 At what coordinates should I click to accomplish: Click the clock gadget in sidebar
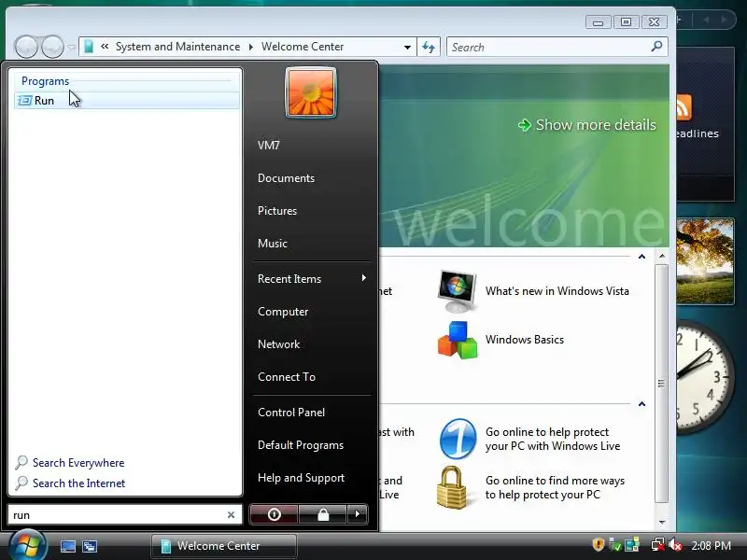click(706, 376)
